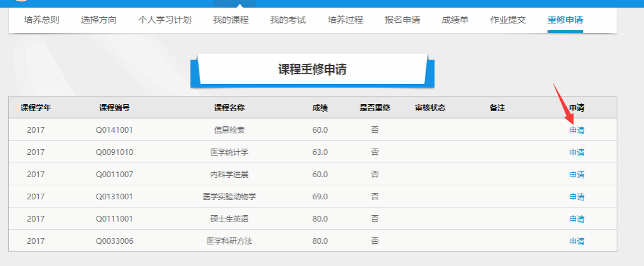Open the 培养过程 tab
This screenshot has height=266, width=644.
[x=345, y=20]
